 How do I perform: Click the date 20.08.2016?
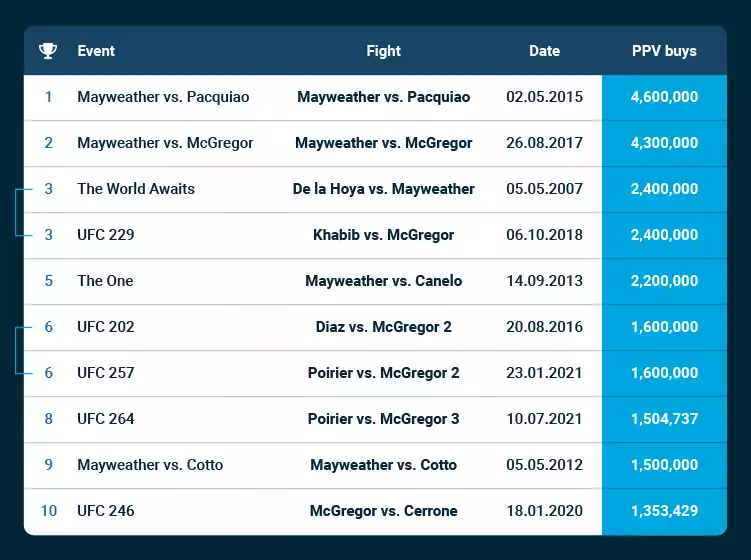[x=545, y=327]
